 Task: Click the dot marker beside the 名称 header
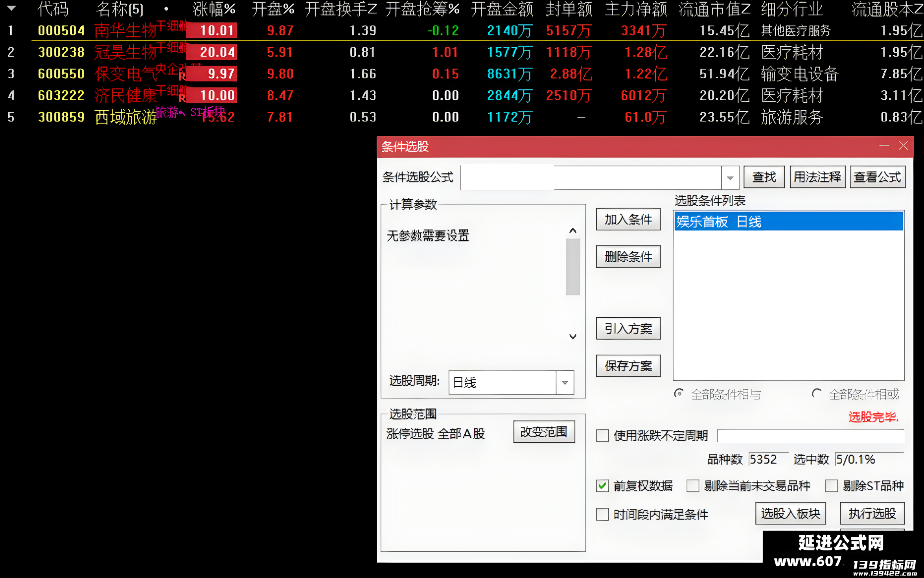[x=166, y=9]
